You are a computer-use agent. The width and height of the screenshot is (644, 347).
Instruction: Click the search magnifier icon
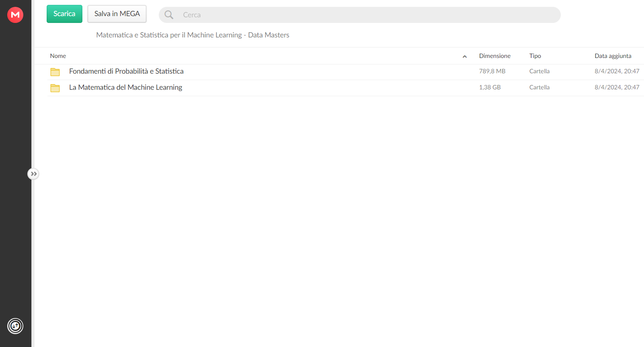coord(169,15)
